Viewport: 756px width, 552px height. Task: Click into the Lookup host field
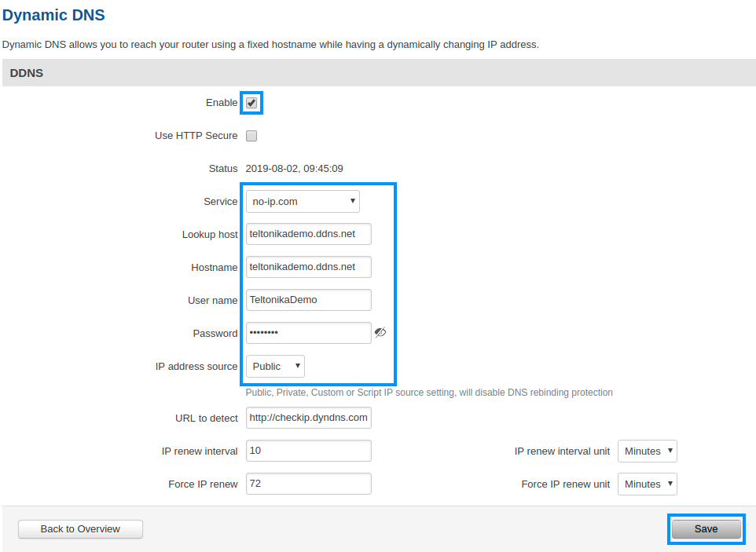click(308, 234)
